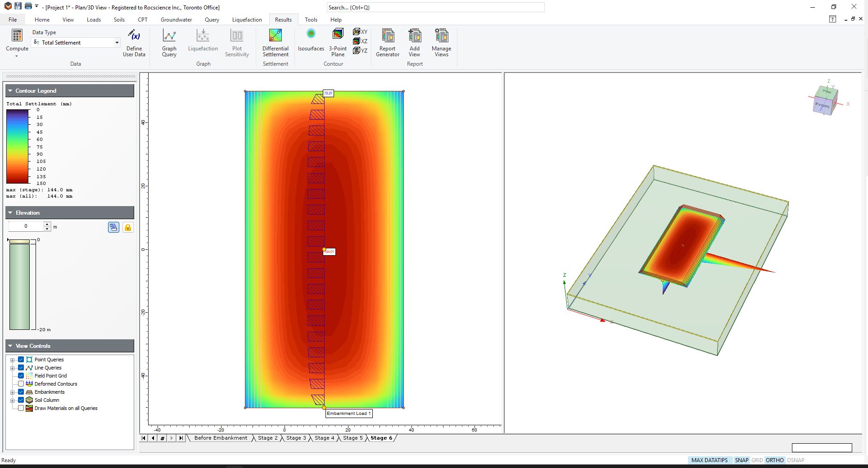Toggle GRID in status bar
868x468 pixels.
757,460
